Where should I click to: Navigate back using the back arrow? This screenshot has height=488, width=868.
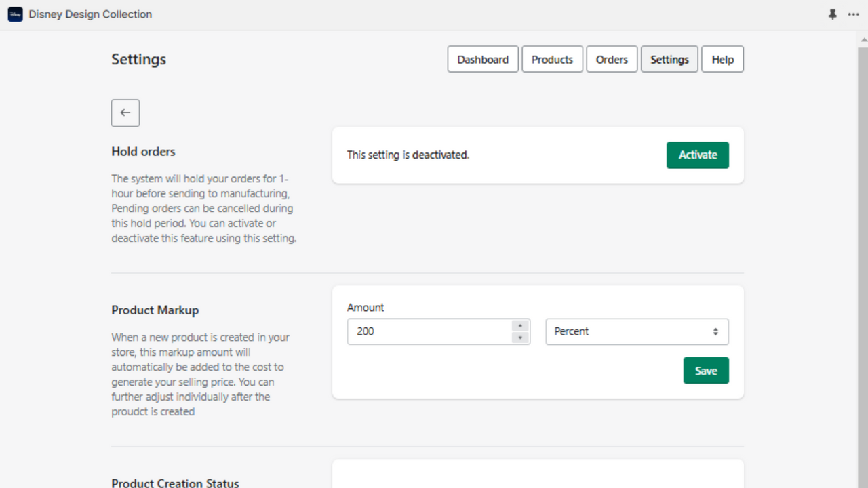pyautogui.click(x=125, y=113)
